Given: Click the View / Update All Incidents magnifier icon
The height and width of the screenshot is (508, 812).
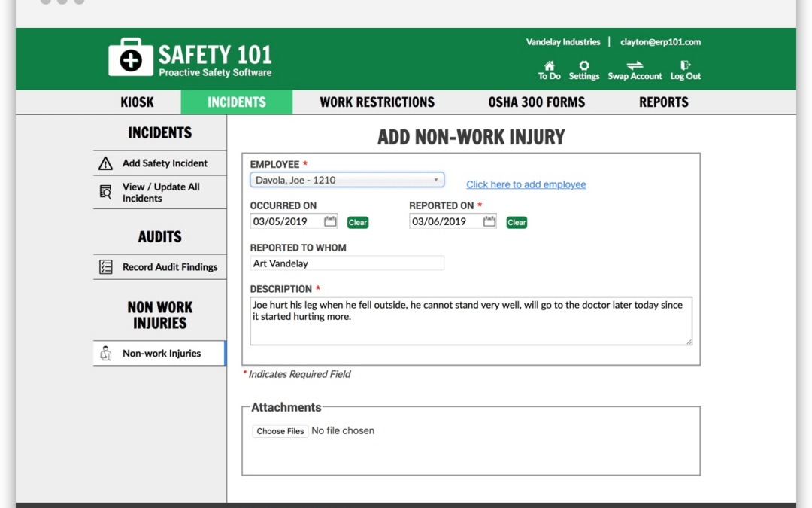Looking at the screenshot, I should click(106, 193).
